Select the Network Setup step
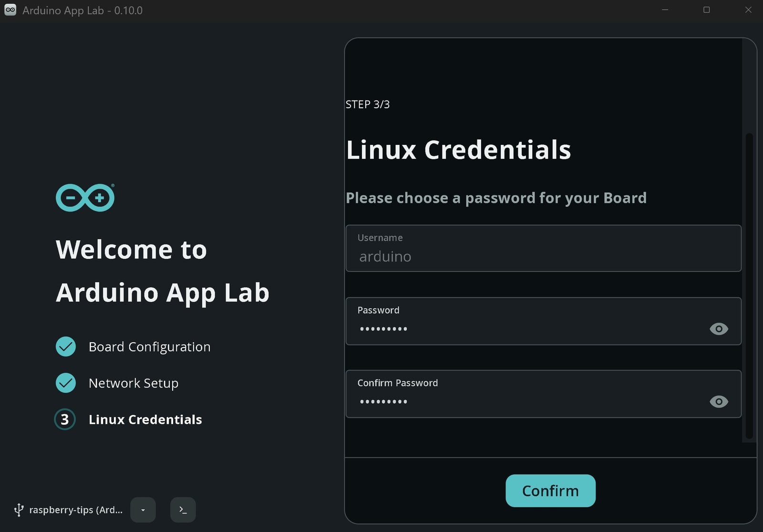 [134, 383]
